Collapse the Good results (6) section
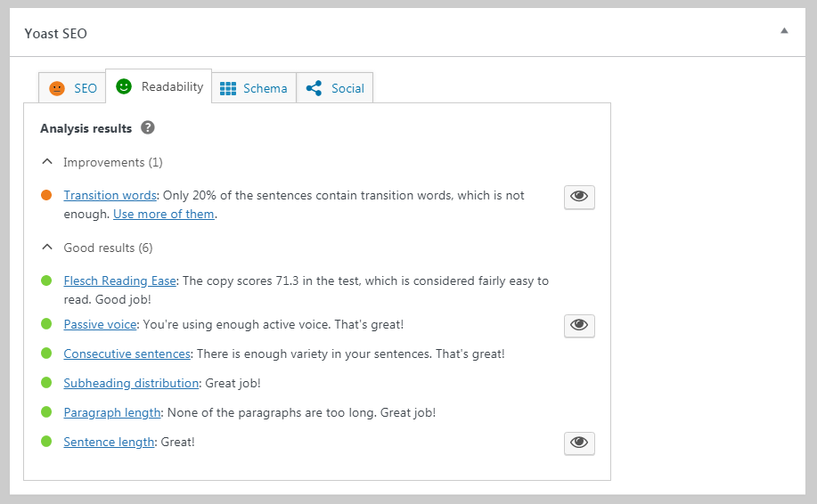This screenshot has width=817, height=504. (47, 248)
